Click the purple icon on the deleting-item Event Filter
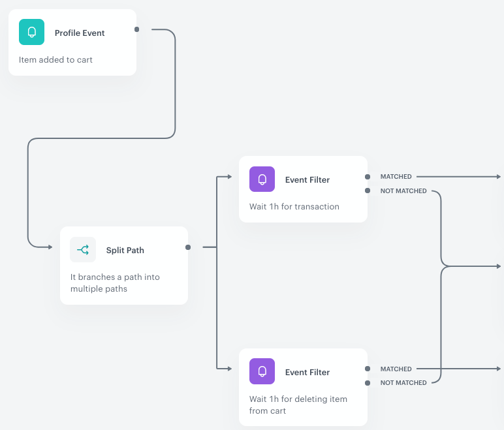 (x=262, y=372)
